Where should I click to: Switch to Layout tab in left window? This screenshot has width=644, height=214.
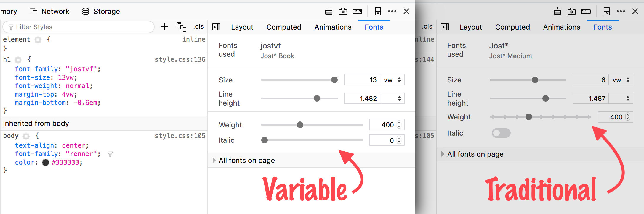pyautogui.click(x=242, y=27)
